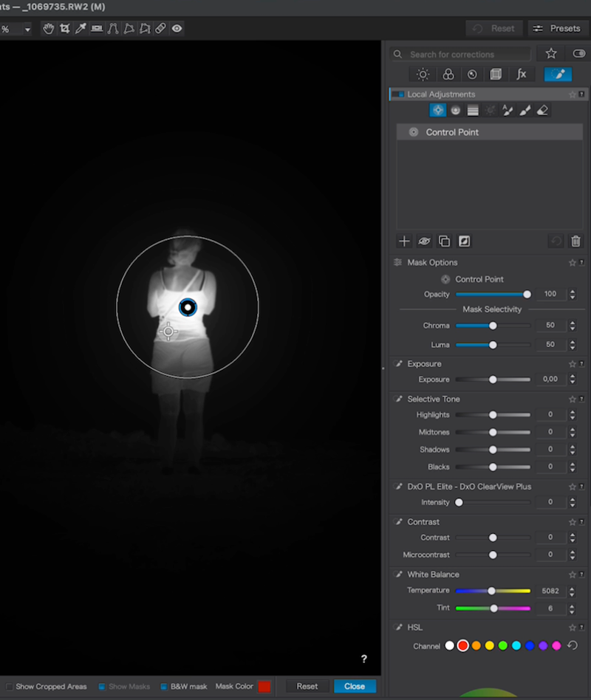Open the Local Adjustments brush tab
Screen dimensions: 591x700
[558, 74]
